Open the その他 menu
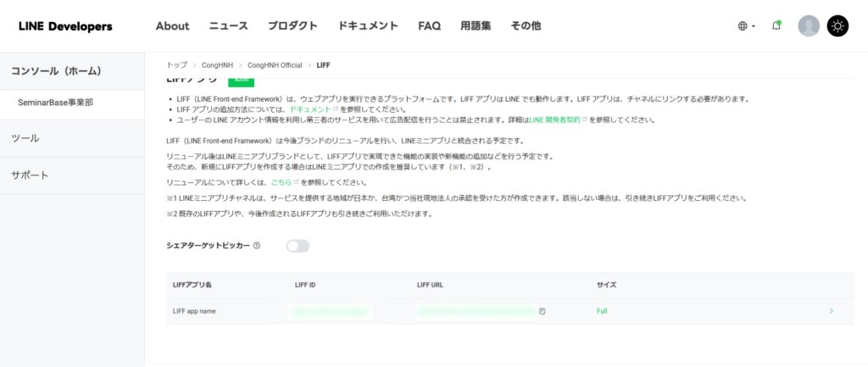868x367 pixels. (x=526, y=26)
